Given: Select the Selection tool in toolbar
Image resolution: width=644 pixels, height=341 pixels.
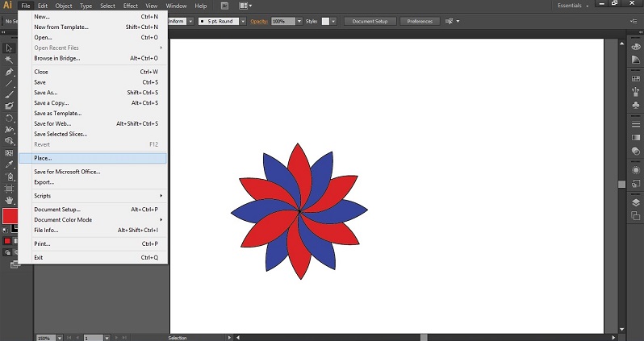Looking at the screenshot, I should [x=9, y=48].
